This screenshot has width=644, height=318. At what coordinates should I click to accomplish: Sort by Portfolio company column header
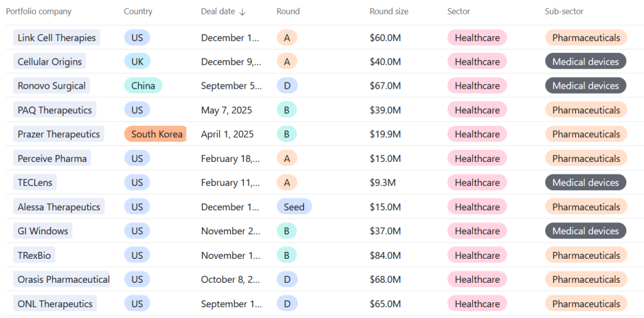tap(39, 11)
